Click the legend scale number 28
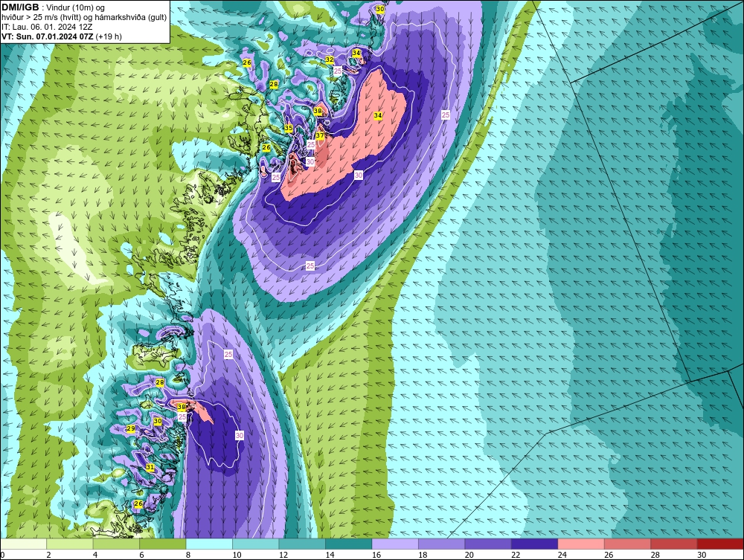The height and width of the screenshot is (560, 744). (655, 555)
